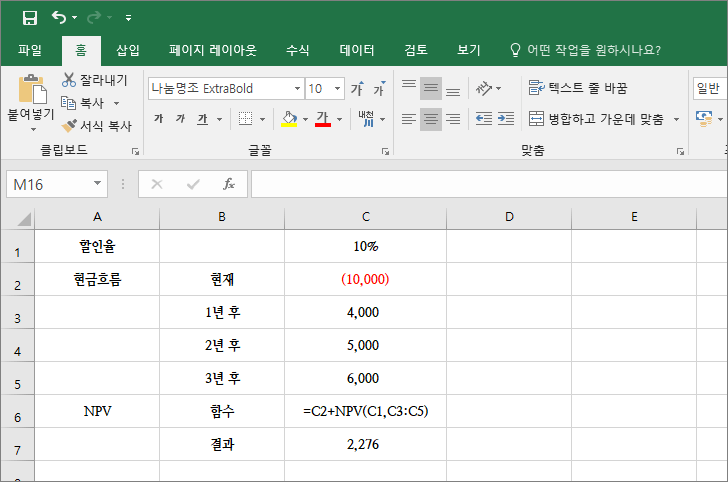Open the font size 10 dropdown
The width and height of the screenshot is (728, 482).
point(338,88)
